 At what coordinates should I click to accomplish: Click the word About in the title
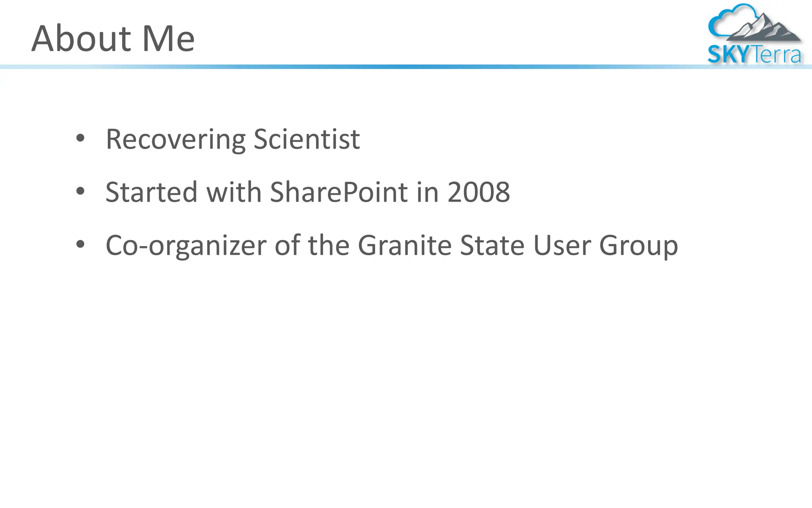click(x=81, y=38)
